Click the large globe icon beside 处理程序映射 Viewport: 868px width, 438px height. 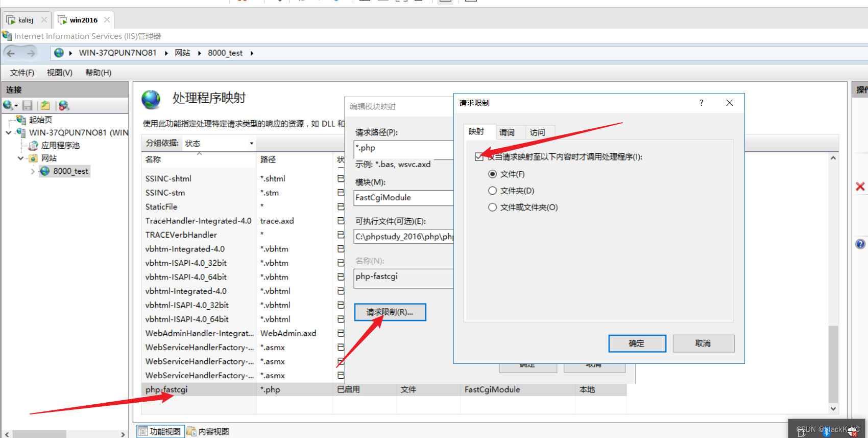coord(151,99)
